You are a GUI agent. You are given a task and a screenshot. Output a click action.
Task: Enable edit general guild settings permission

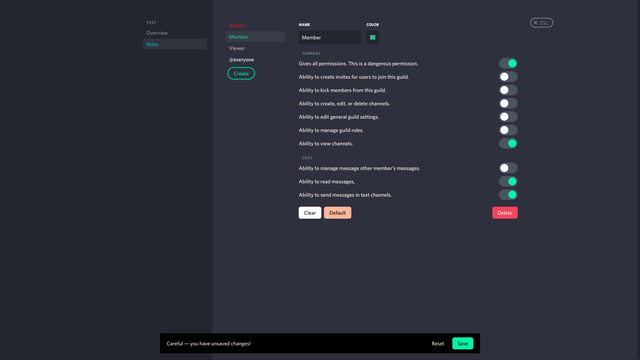coord(508,117)
